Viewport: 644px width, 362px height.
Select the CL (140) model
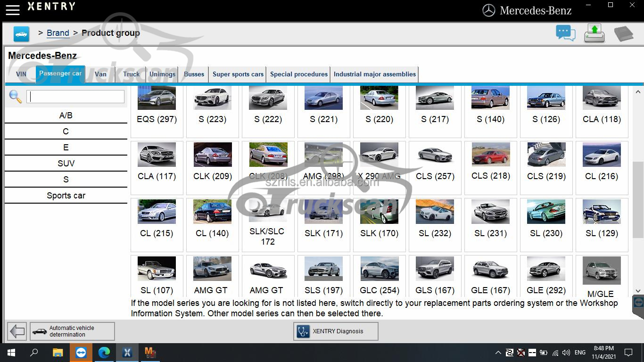coord(213,225)
